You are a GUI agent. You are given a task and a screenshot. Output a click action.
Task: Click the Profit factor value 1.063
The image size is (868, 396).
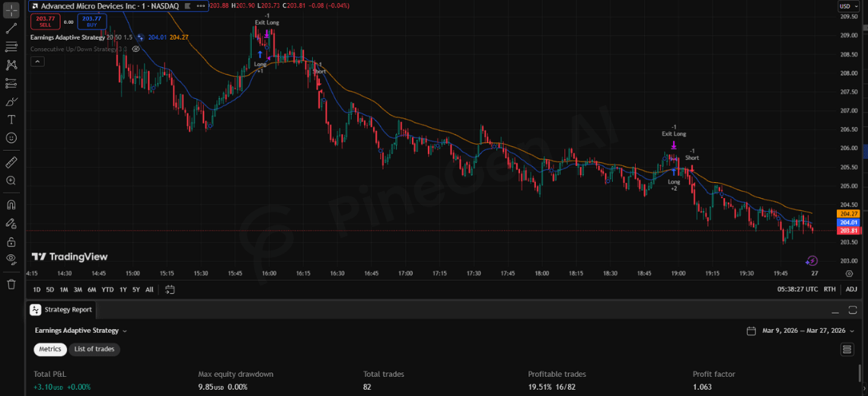pos(703,387)
